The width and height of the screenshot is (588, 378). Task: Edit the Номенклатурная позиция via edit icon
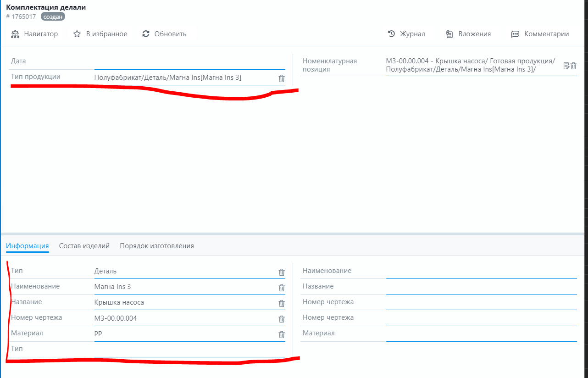click(x=566, y=66)
